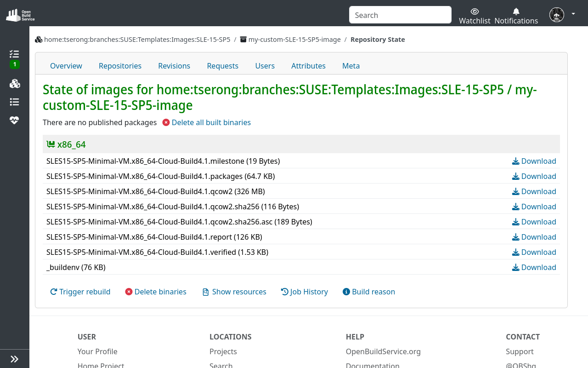Click inside the Search input field
This screenshot has width=588, height=368.
[x=400, y=14]
